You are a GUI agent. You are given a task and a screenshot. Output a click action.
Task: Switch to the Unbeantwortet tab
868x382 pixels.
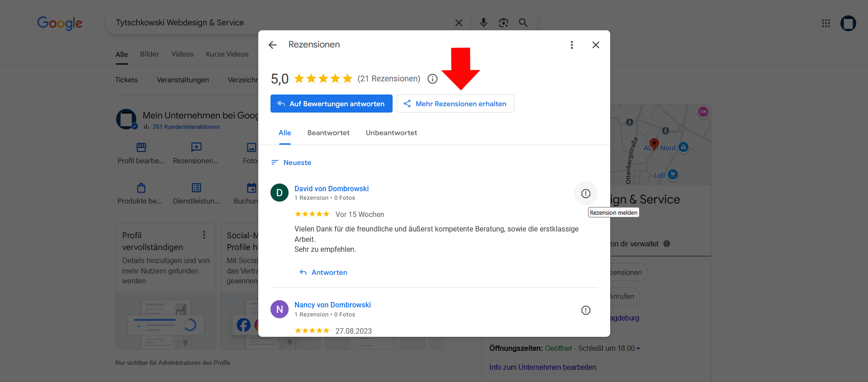tap(391, 133)
